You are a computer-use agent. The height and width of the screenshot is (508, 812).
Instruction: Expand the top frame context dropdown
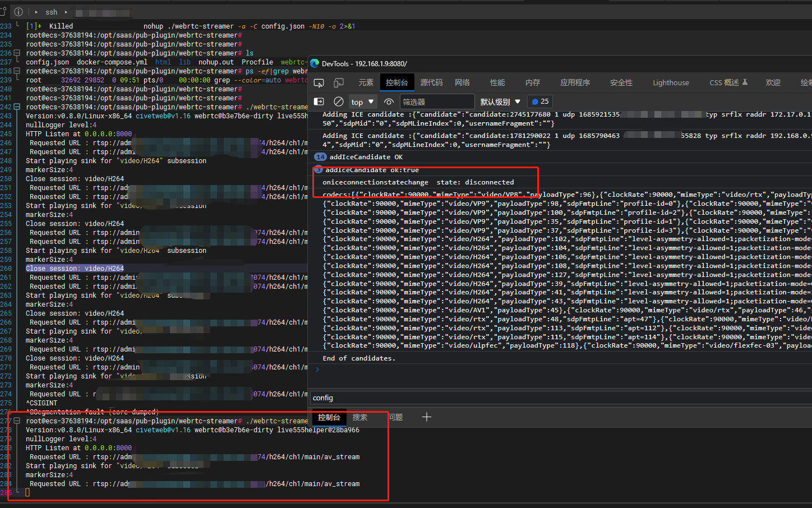tap(362, 101)
